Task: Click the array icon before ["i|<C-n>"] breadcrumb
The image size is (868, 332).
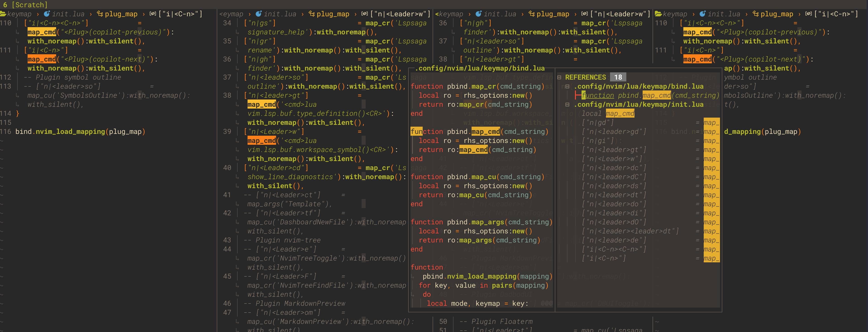Action: 152,14
